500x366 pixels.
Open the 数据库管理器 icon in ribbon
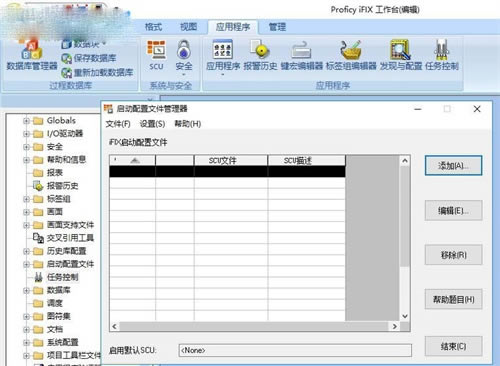[32, 55]
